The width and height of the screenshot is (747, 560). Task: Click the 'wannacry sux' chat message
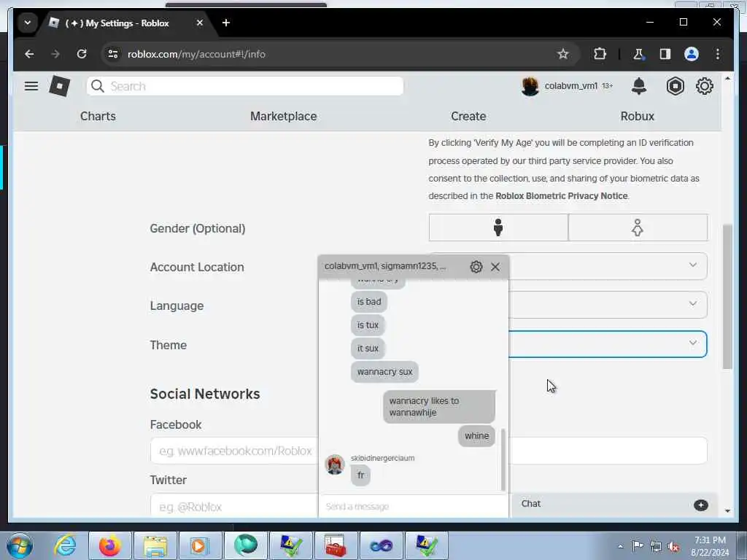click(385, 372)
